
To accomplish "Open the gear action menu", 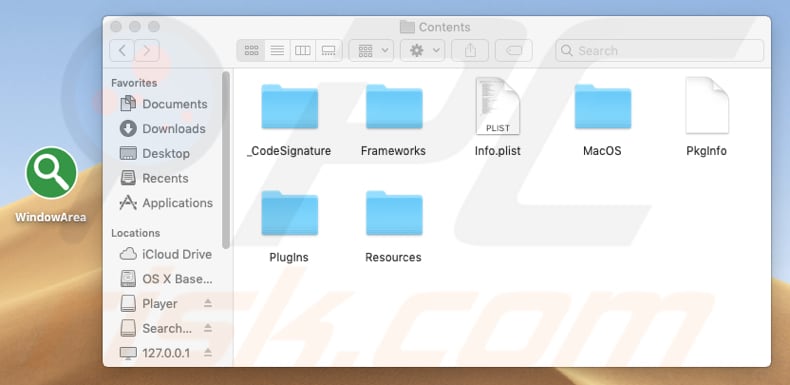I will 423,50.
